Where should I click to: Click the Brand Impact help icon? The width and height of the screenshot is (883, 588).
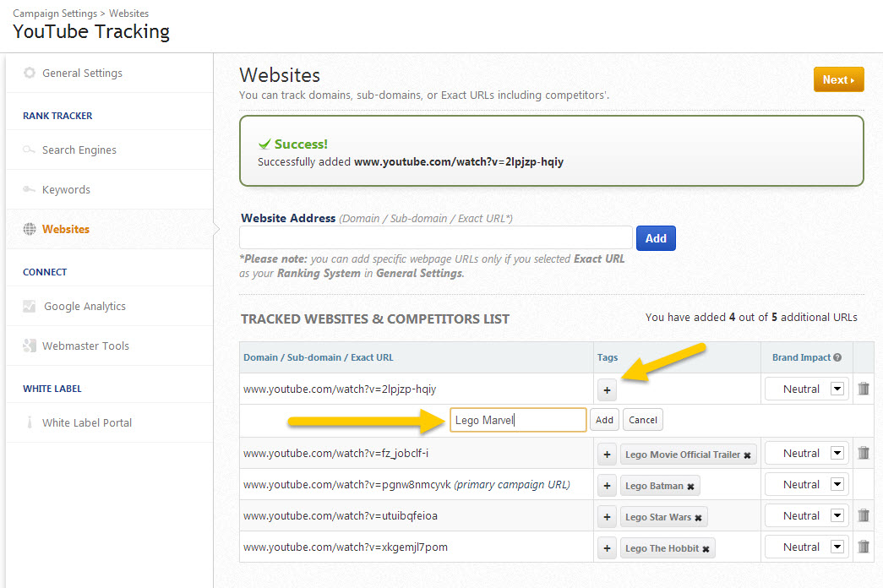coord(837,357)
